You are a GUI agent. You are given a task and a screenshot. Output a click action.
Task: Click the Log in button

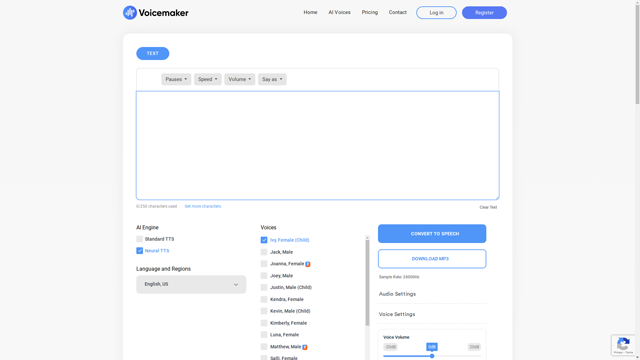[x=436, y=13]
